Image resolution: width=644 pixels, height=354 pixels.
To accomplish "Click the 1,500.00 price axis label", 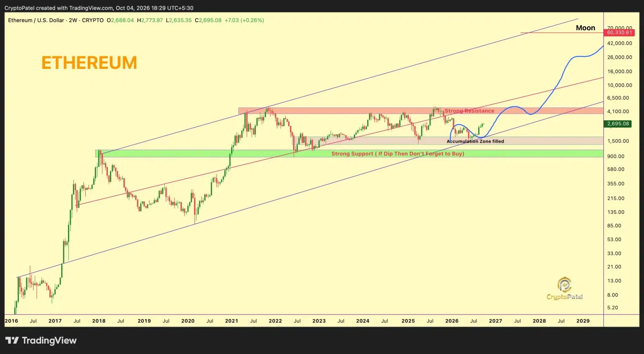I will tap(618, 141).
